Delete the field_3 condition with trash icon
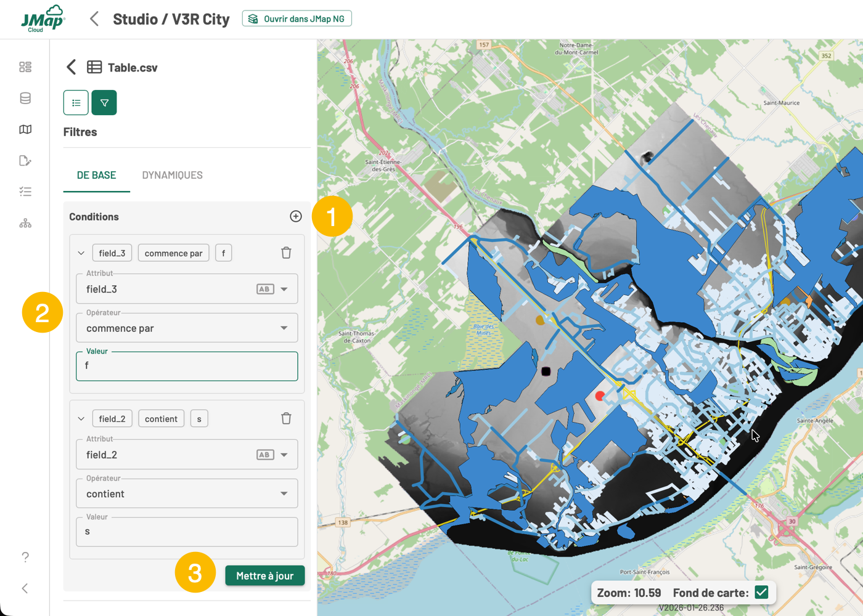The image size is (863, 616). 286,253
